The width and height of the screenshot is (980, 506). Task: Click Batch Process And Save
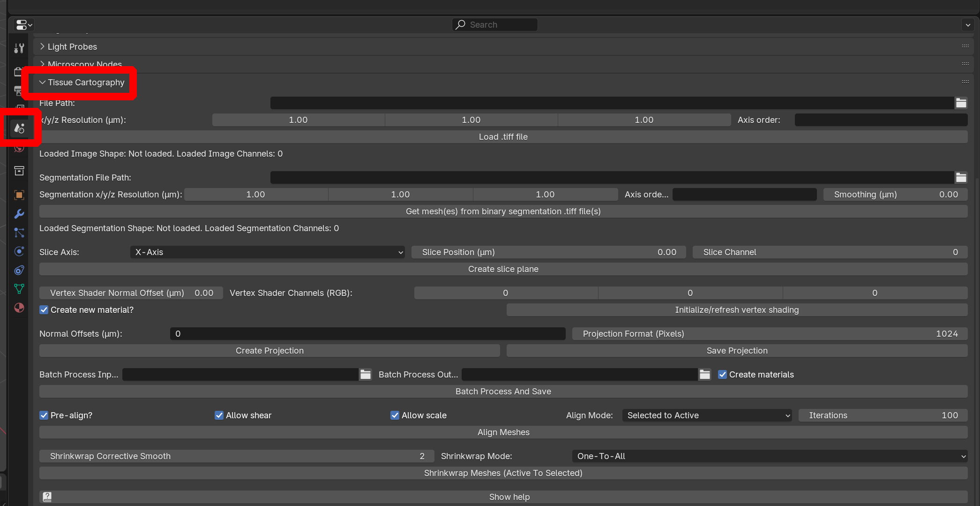503,392
